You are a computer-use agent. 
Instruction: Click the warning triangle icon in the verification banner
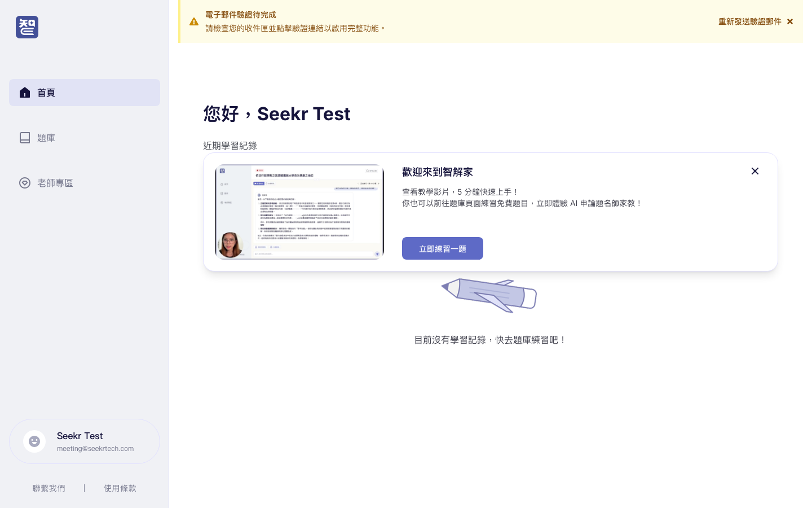point(194,21)
